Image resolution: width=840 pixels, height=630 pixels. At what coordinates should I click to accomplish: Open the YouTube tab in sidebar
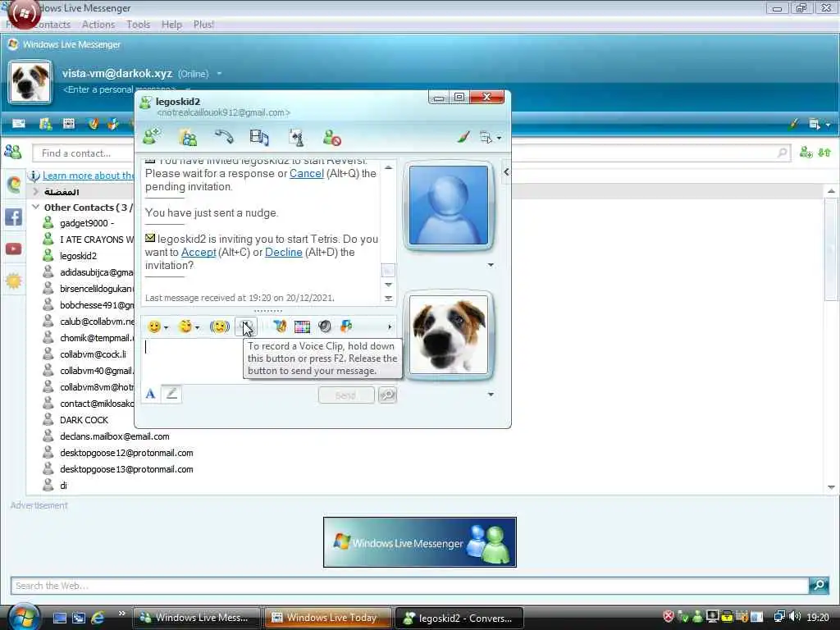pyautogui.click(x=13, y=249)
